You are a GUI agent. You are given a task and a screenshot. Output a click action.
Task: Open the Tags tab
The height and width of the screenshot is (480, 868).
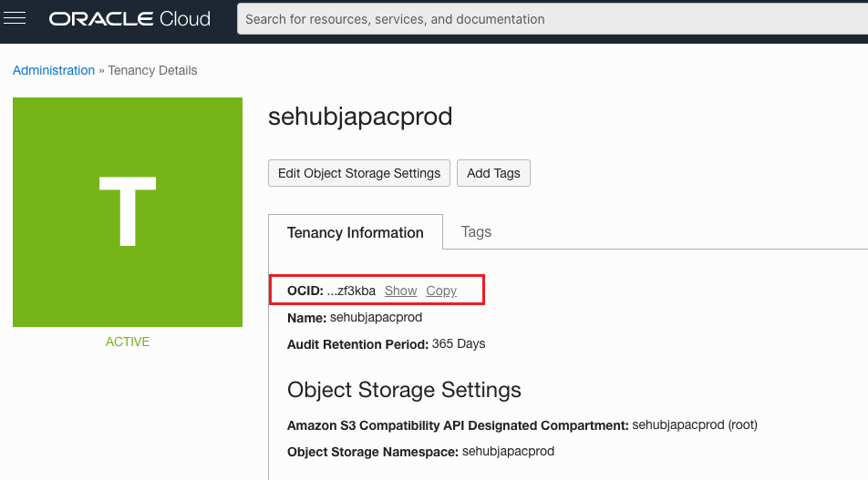[x=476, y=232]
